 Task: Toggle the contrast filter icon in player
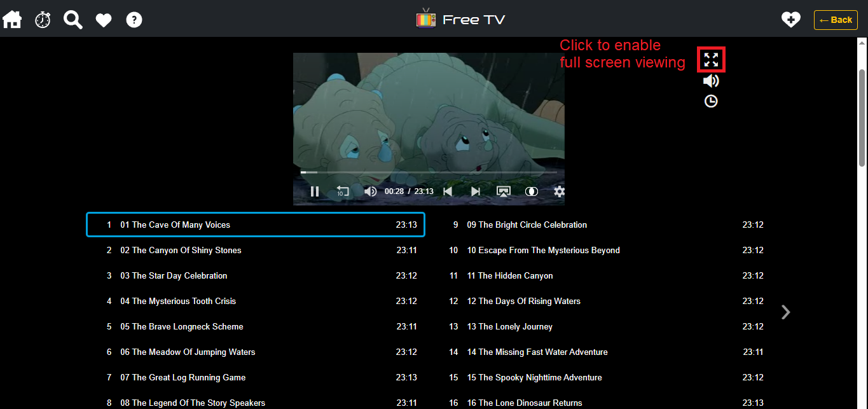pyautogui.click(x=532, y=191)
